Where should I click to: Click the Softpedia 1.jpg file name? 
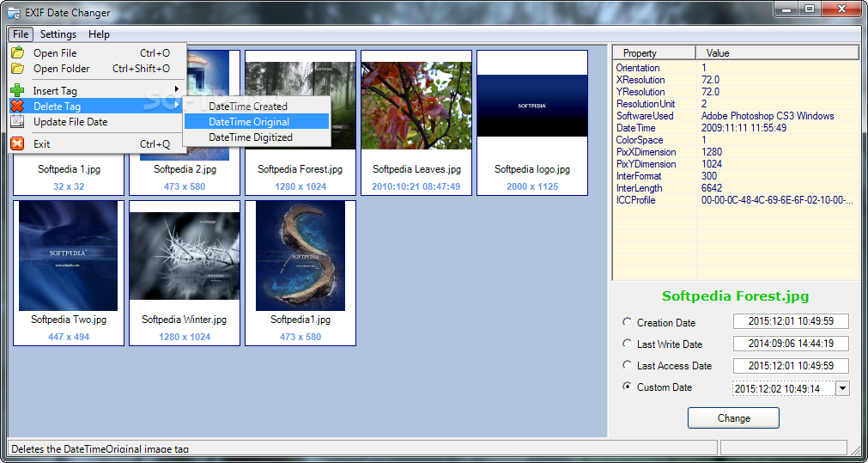(70, 169)
